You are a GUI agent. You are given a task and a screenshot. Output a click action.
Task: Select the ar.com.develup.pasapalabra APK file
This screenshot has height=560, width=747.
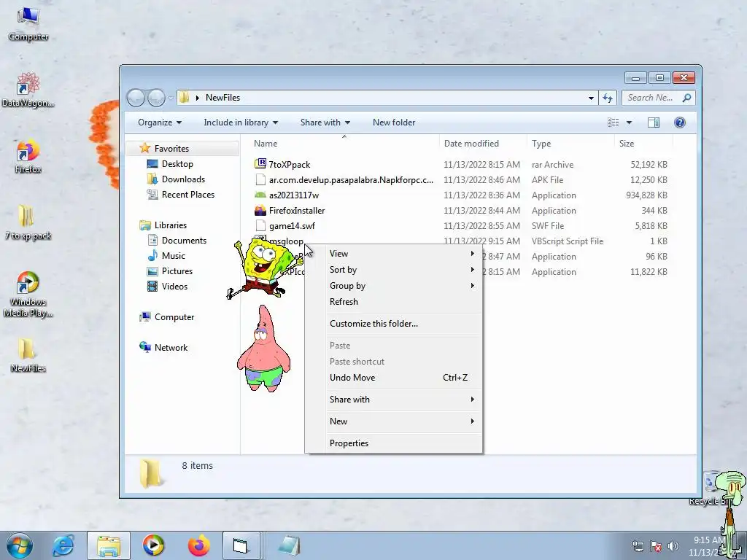[x=351, y=180]
